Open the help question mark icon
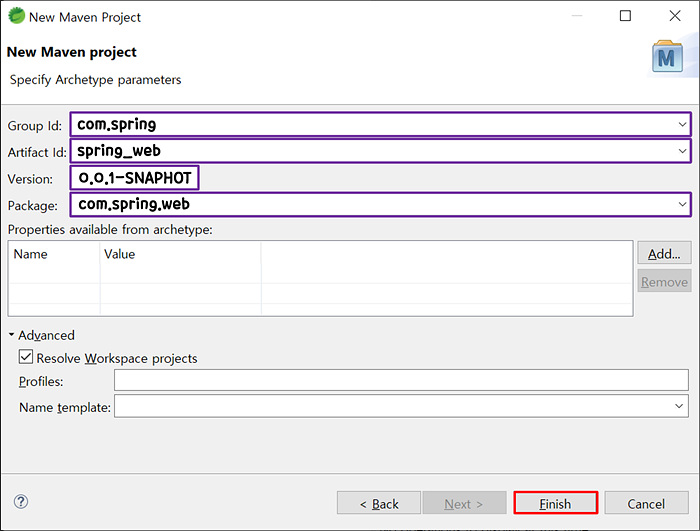The width and height of the screenshot is (700, 531). (21, 502)
